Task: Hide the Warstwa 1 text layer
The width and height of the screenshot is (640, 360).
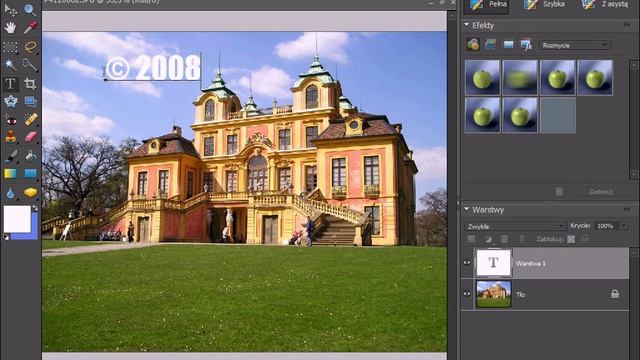Action: (467, 263)
